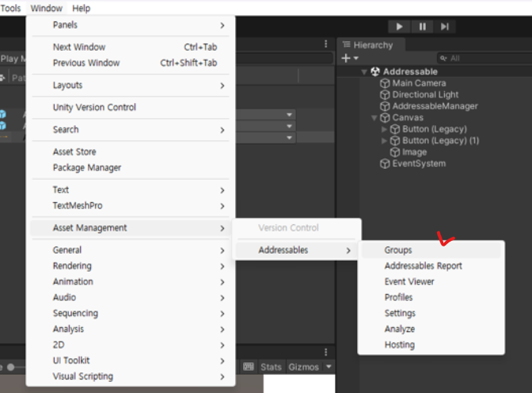The width and height of the screenshot is (532, 393).
Task: Open Addressables Report
Action: tap(431, 266)
